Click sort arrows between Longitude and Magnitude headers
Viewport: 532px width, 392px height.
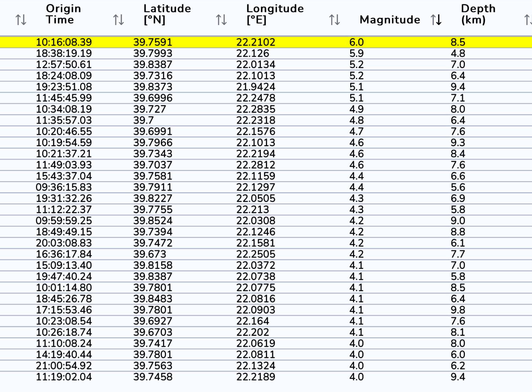click(x=334, y=20)
